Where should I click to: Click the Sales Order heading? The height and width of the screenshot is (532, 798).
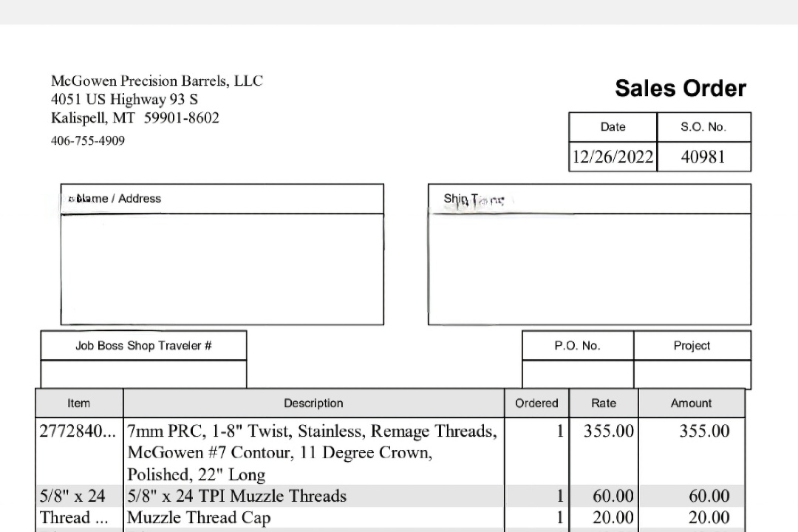tap(681, 89)
